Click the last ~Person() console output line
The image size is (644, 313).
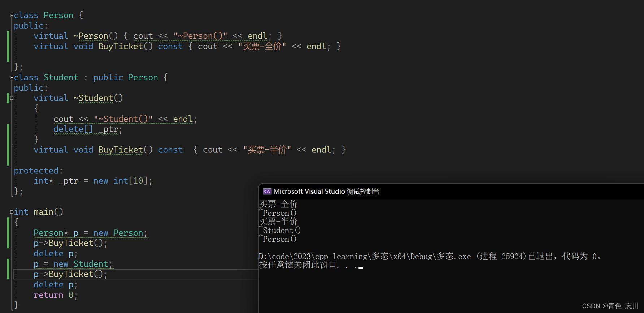pyautogui.click(x=278, y=239)
